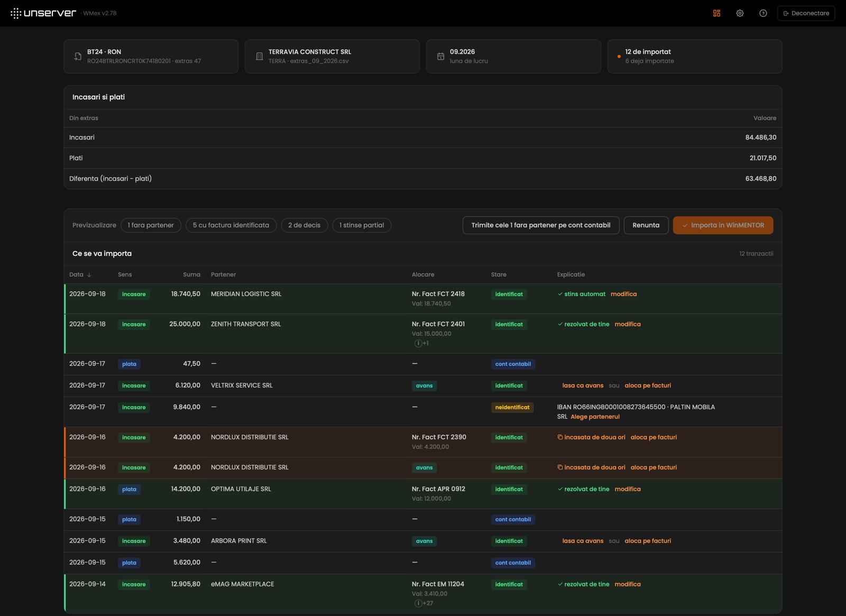Screen dimensions: 846x616
Task: Click the bank account icon on BT24 card
Action: click(78, 56)
